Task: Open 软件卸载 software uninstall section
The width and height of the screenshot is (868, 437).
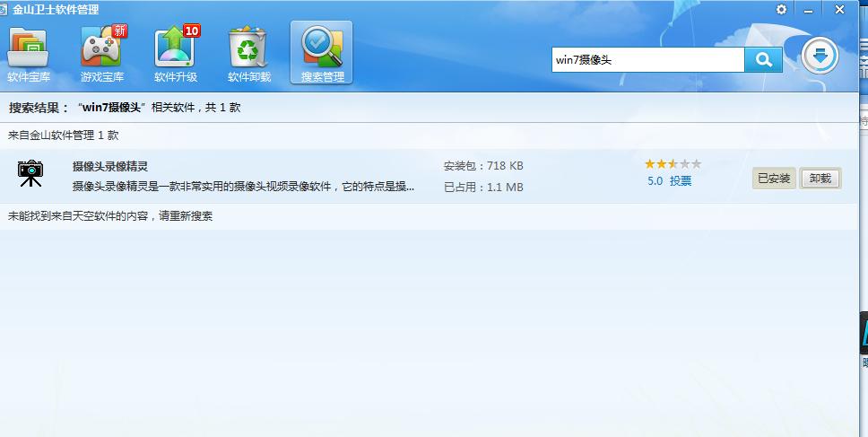Action: 249,54
